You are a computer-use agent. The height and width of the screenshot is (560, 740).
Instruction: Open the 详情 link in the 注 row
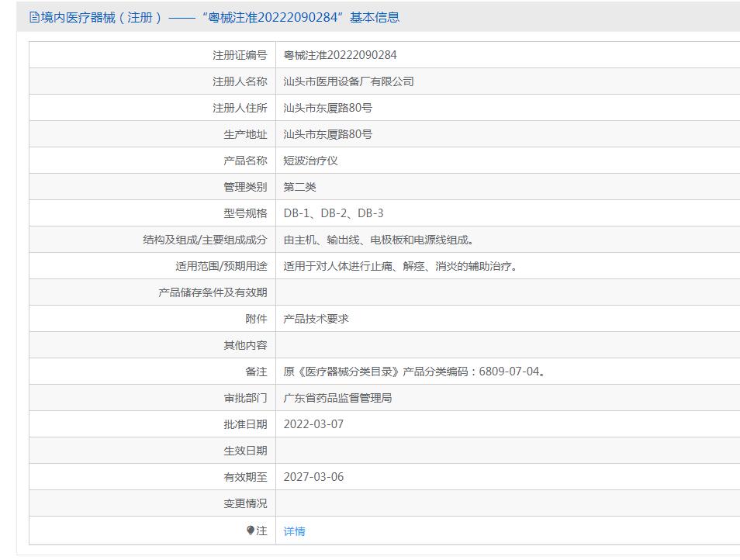point(294,531)
